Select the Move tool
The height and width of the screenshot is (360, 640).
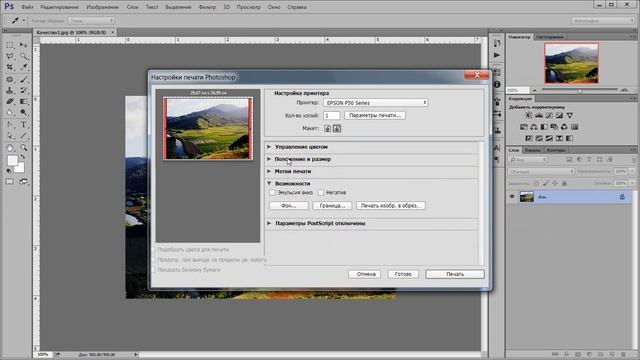click(x=24, y=45)
